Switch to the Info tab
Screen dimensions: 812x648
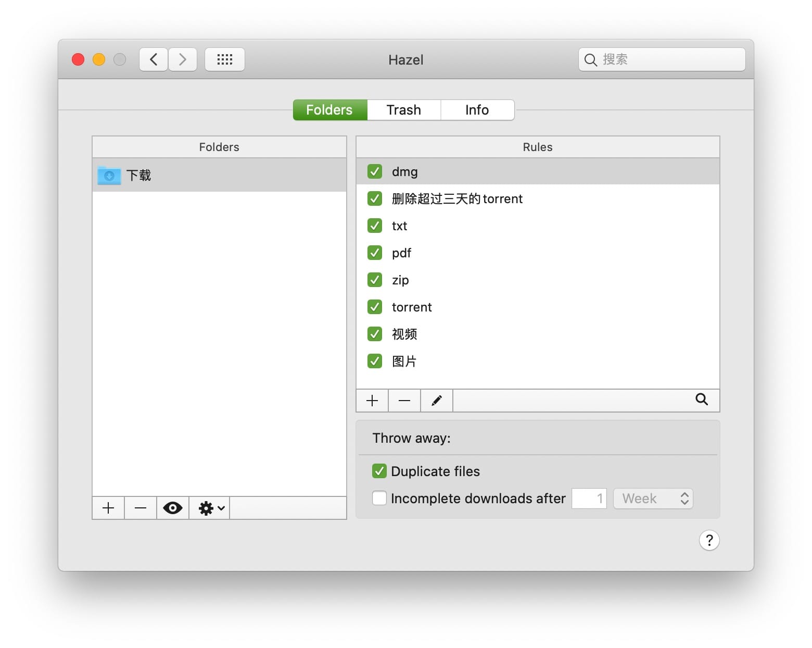click(x=477, y=110)
